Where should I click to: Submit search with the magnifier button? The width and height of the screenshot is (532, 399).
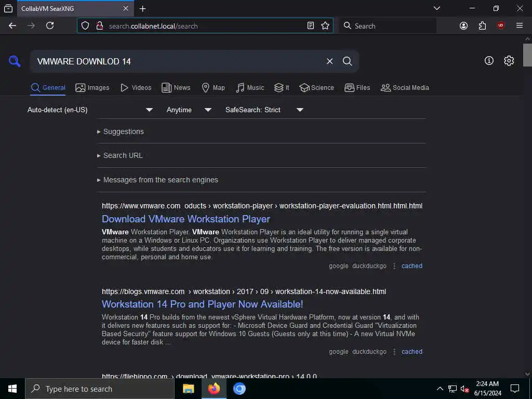[348, 61]
